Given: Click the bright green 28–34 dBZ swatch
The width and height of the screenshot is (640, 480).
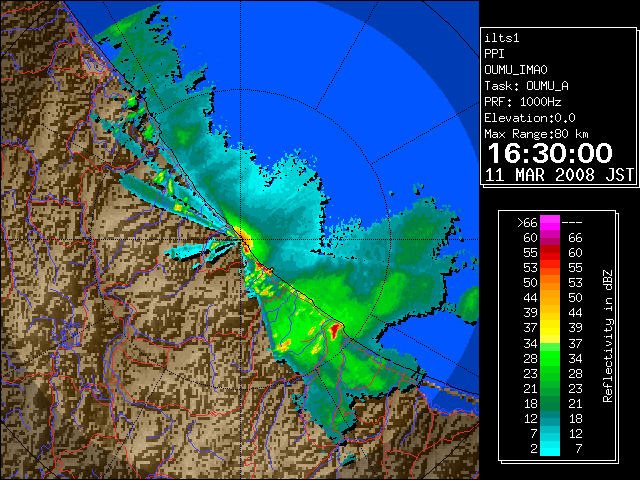Looking at the screenshot, I should click(550, 358).
